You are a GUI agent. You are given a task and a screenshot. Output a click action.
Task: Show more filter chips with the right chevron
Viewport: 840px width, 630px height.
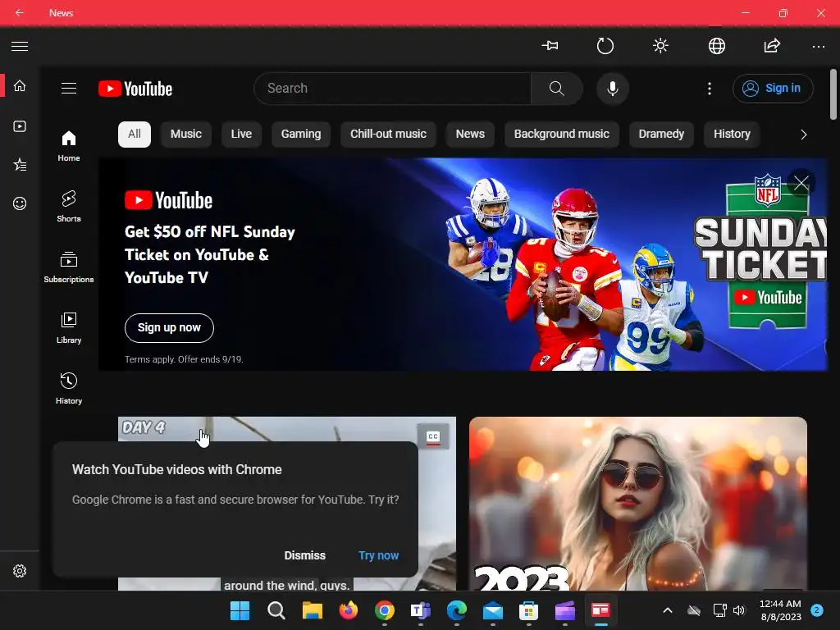tap(803, 135)
